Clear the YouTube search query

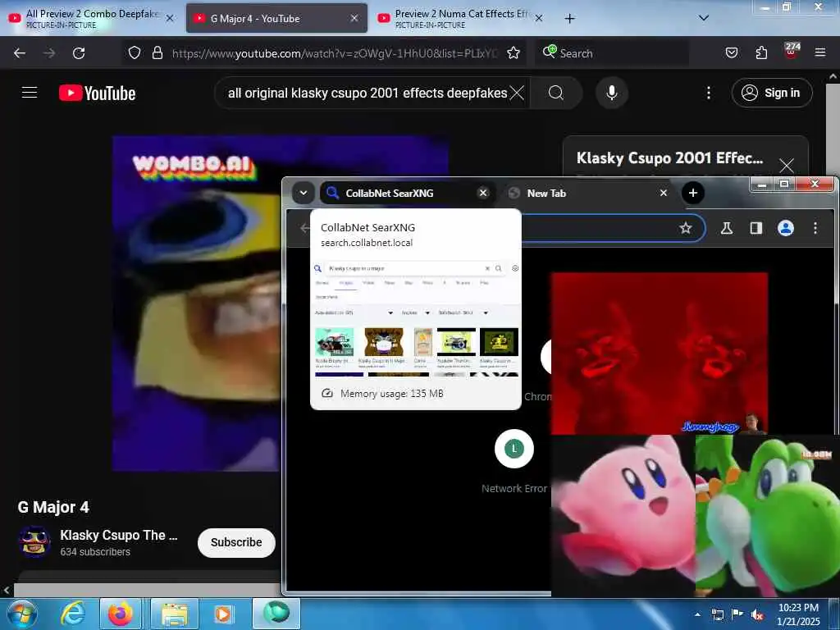point(517,94)
